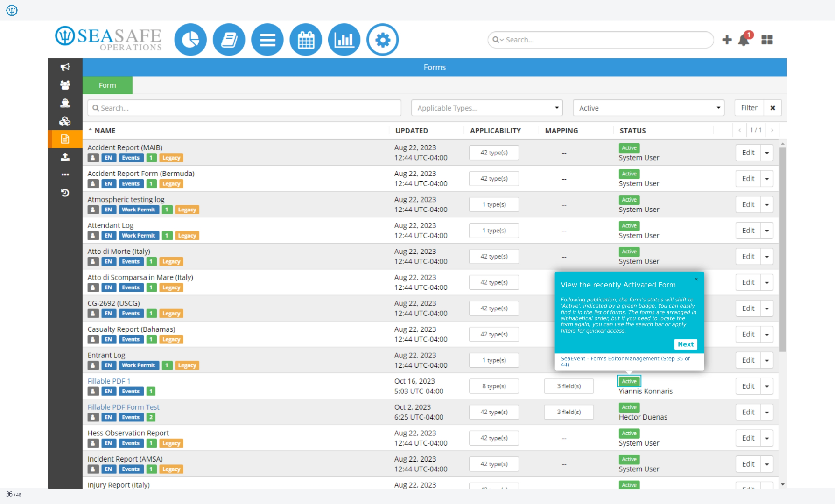Viewport: 835px width, 504px height.
Task: Click the history icon in the sidebar
Action: click(65, 193)
